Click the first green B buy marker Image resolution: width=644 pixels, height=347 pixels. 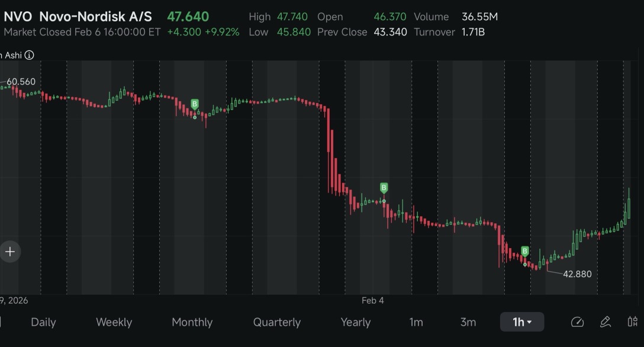click(195, 104)
